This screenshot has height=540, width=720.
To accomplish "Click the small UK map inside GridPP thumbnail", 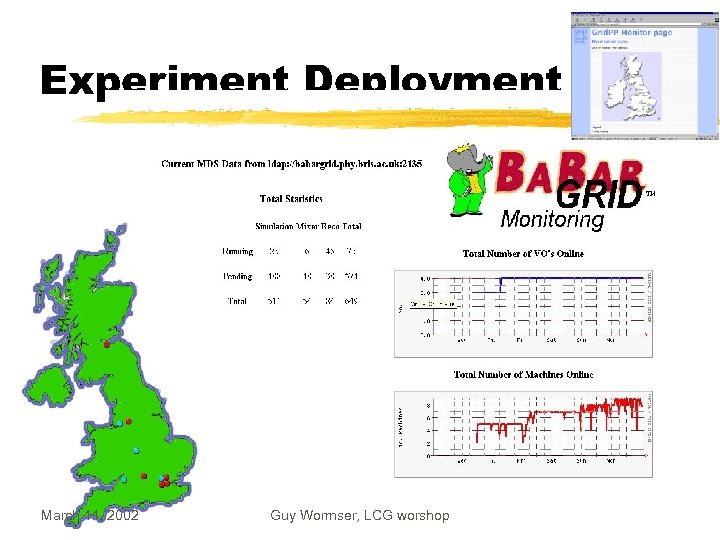I will [632, 87].
